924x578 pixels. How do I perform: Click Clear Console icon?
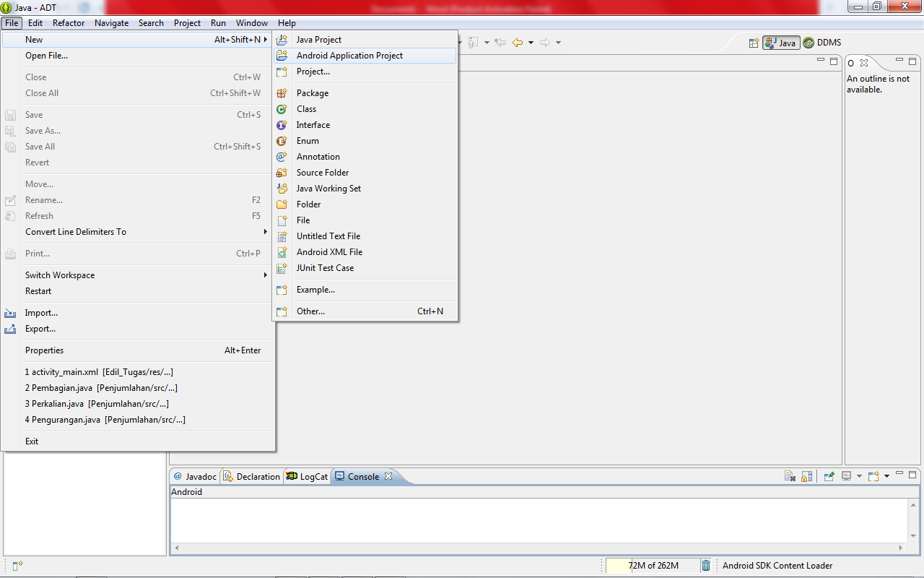(790, 476)
